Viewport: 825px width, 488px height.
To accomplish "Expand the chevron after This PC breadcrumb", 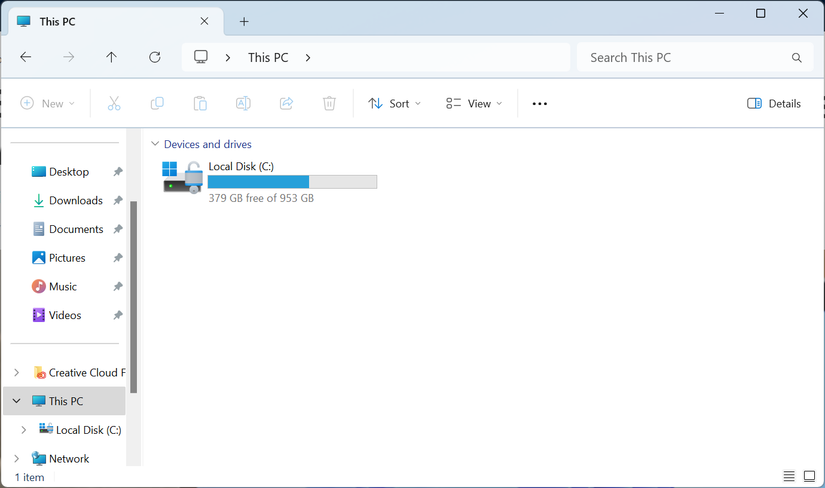I will point(308,57).
